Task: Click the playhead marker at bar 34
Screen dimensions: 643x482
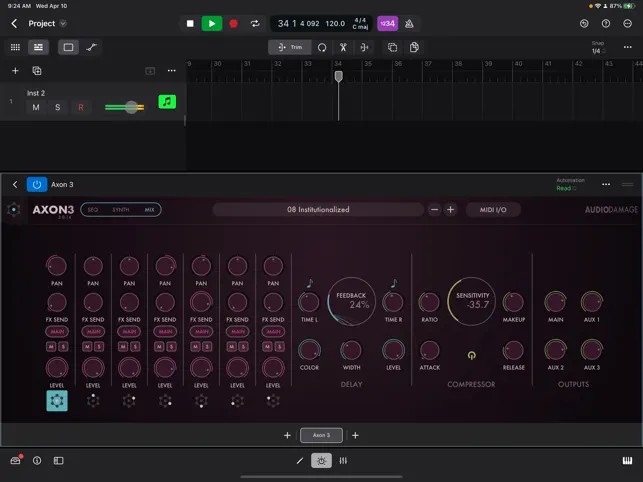Action: 338,76
